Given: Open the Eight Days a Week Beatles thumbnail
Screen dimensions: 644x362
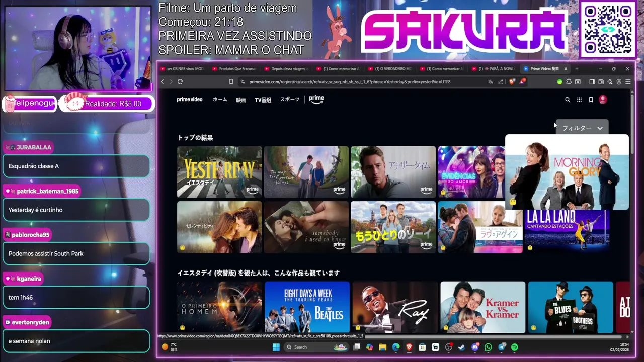Looking at the screenshot, I should (x=307, y=307).
